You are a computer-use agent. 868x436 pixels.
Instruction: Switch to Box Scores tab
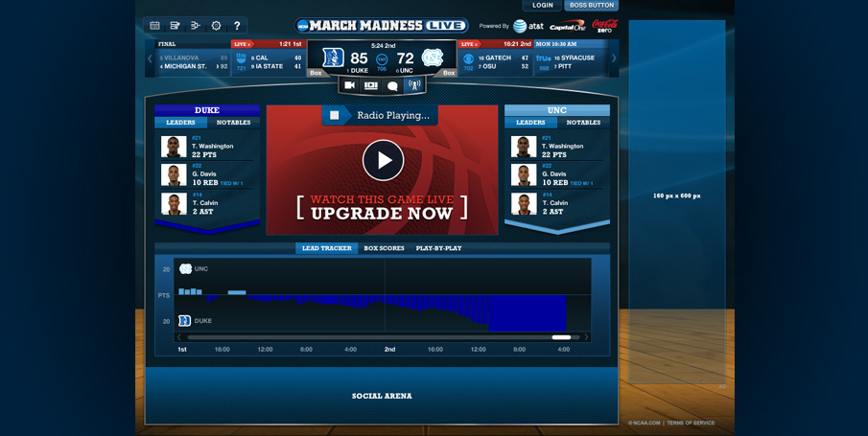(x=385, y=248)
